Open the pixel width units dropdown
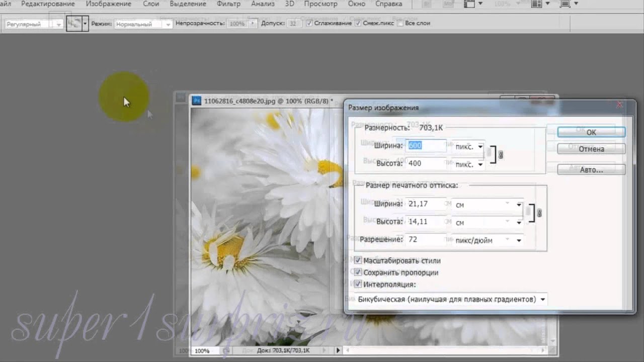This screenshot has height=362, width=644. [x=468, y=146]
